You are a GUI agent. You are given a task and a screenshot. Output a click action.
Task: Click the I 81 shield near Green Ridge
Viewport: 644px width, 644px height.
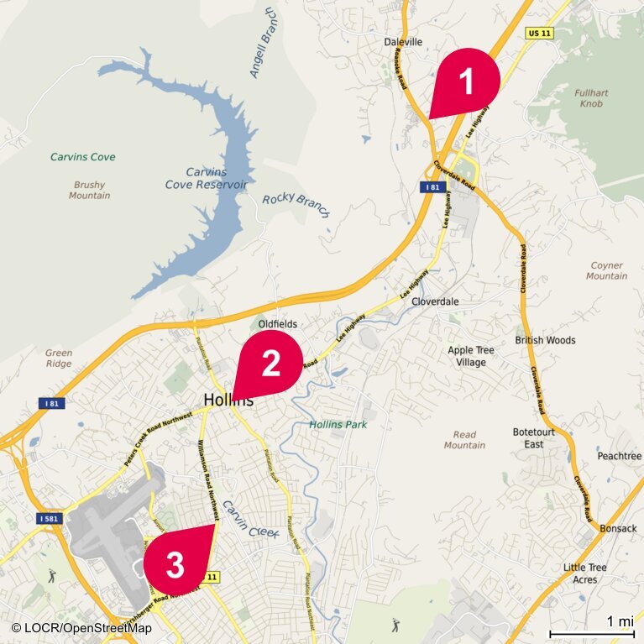pos(52,403)
